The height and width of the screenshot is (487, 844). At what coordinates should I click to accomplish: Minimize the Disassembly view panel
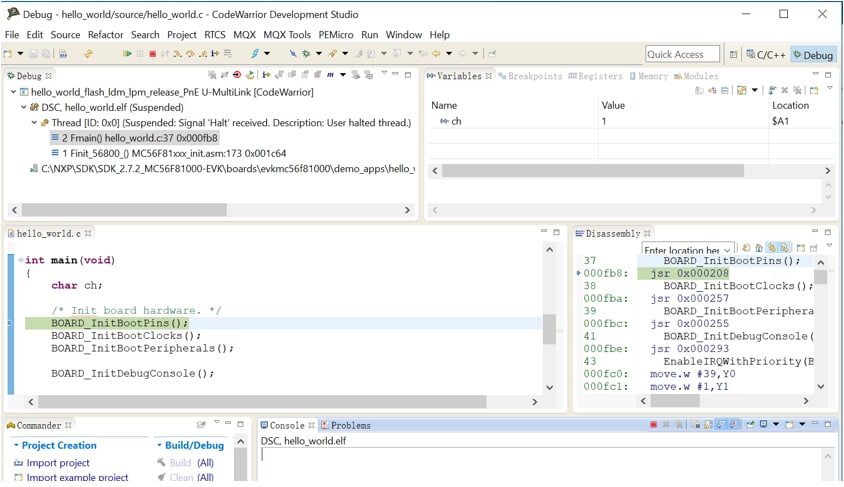[813, 233]
